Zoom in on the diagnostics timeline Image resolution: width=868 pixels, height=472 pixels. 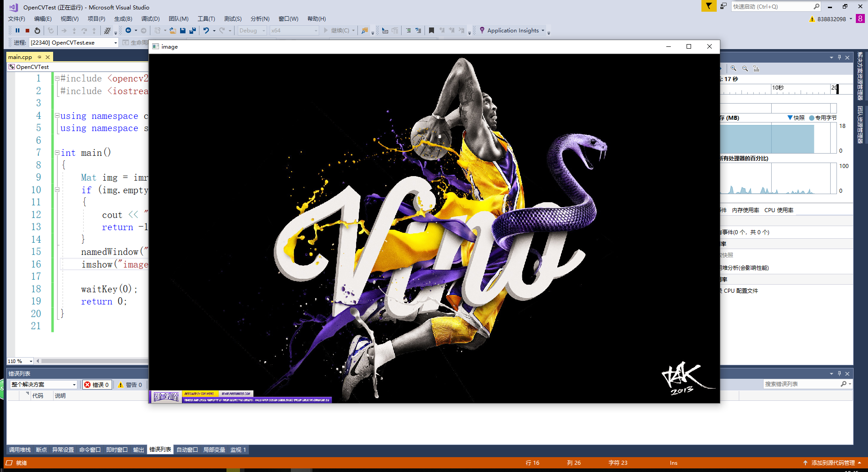[x=733, y=68]
